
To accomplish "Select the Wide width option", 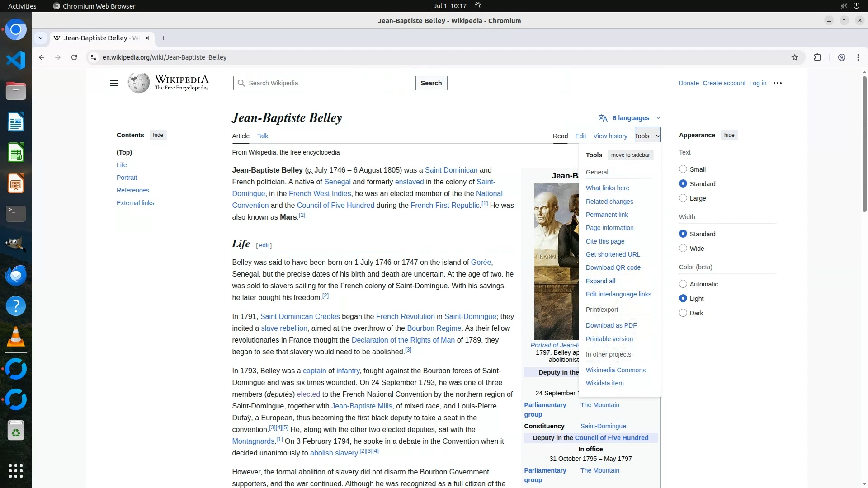I will (683, 249).
